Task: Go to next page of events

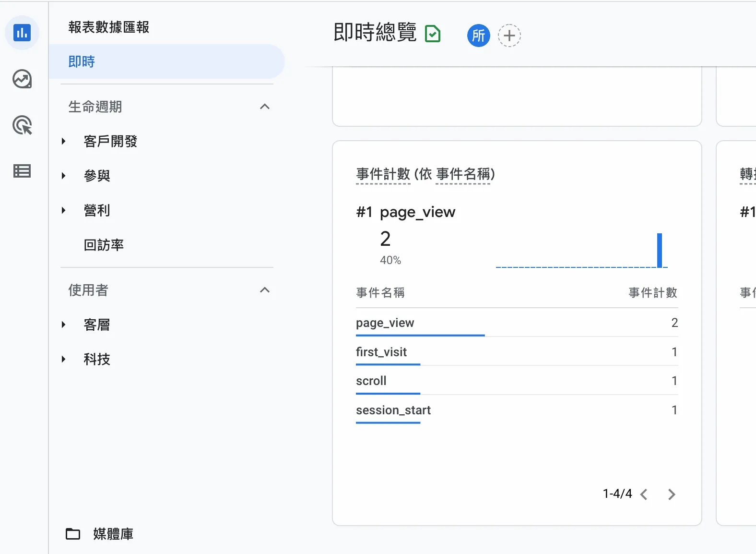Action: (x=672, y=494)
